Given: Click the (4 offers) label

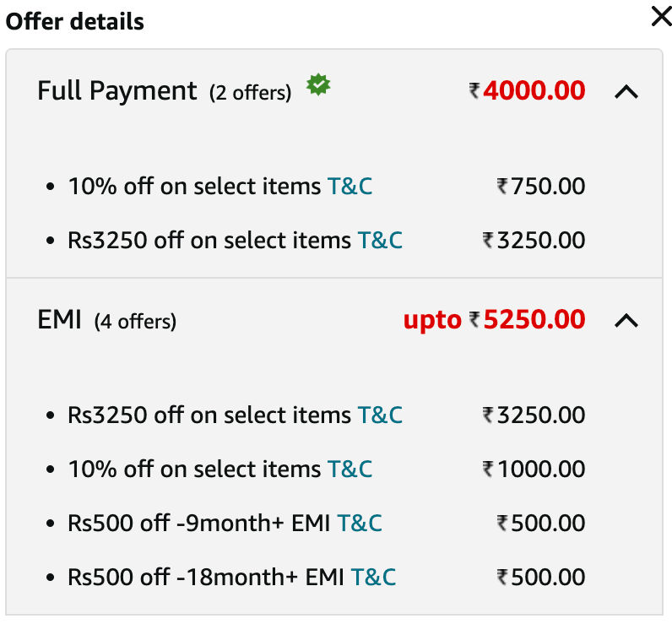Looking at the screenshot, I should pyautogui.click(x=135, y=322).
